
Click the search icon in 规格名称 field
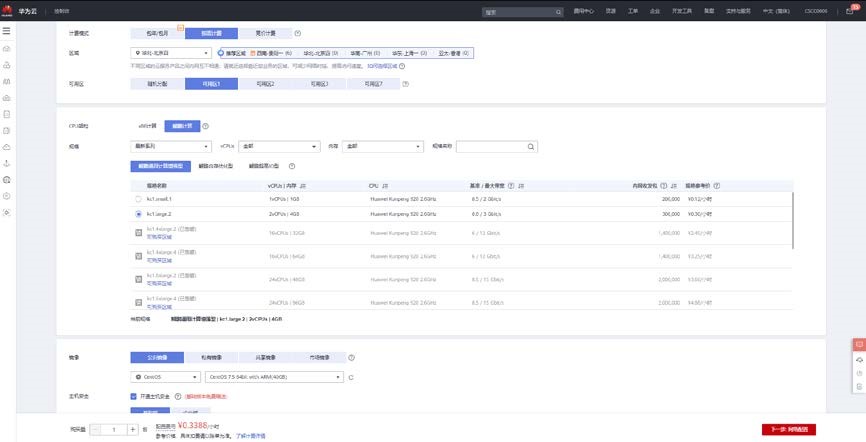531,146
